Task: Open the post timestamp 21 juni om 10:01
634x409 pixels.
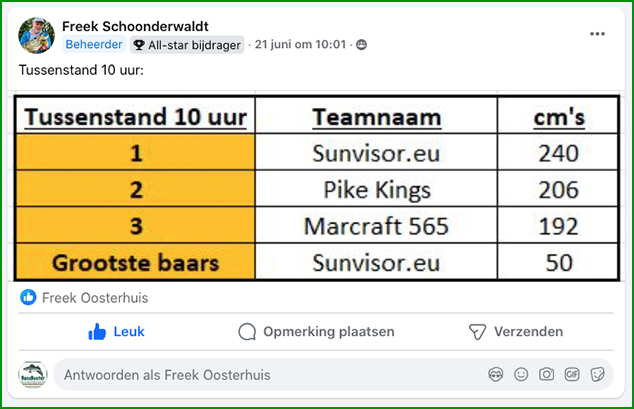Action: pyautogui.click(x=300, y=44)
